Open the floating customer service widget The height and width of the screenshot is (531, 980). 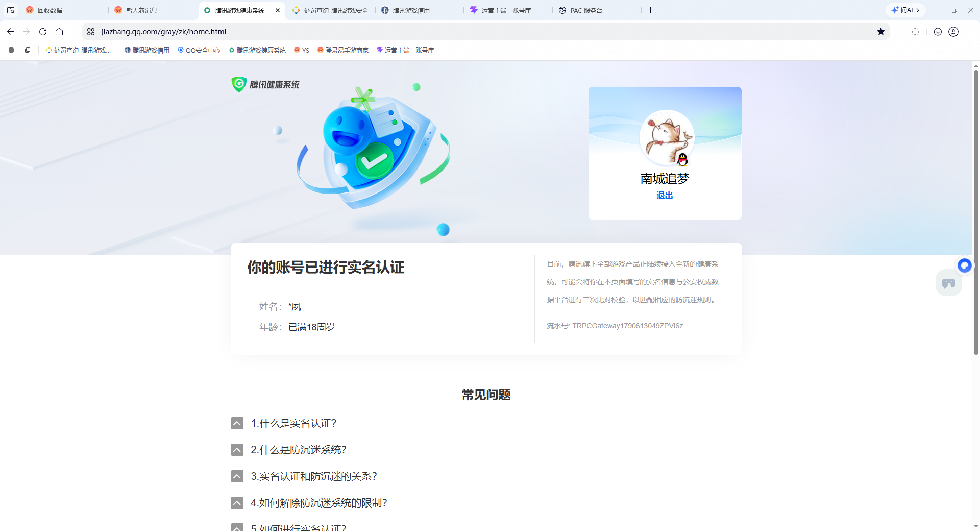tap(949, 283)
